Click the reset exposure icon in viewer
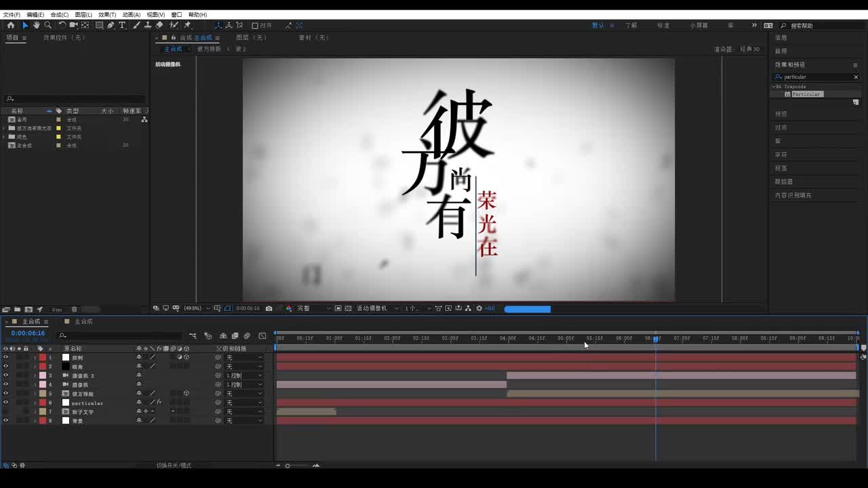Image resolution: width=868 pixels, height=488 pixels. (479, 308)
